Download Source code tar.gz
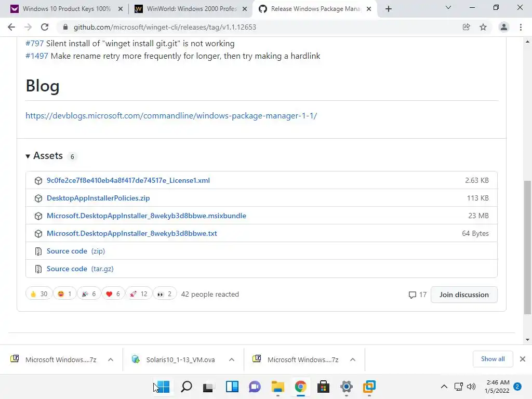532x399 pixels. [80, 269]
